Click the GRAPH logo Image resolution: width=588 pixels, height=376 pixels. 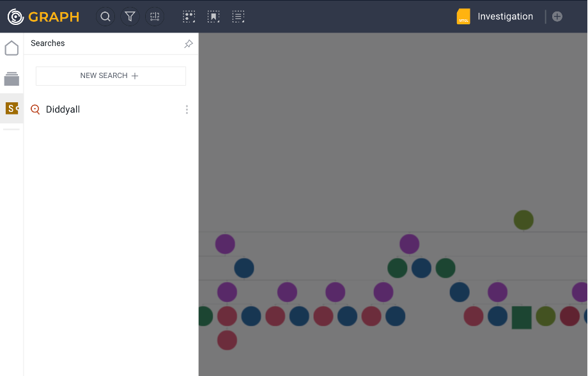pos(43,17)
